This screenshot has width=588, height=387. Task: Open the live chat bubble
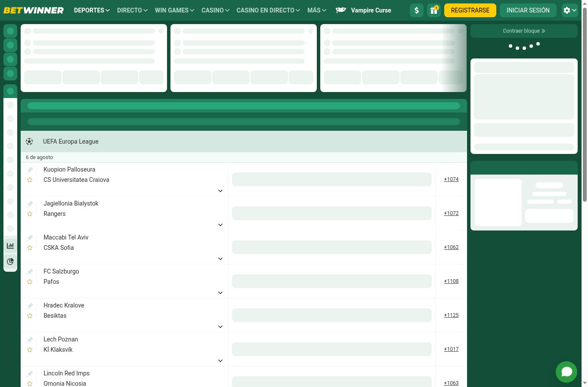[x=566, y=372]
